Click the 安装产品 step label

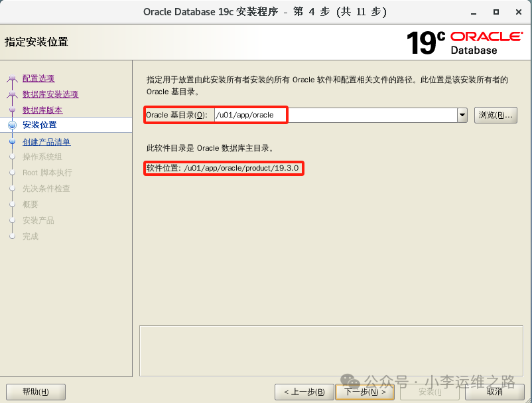point(38,220)
